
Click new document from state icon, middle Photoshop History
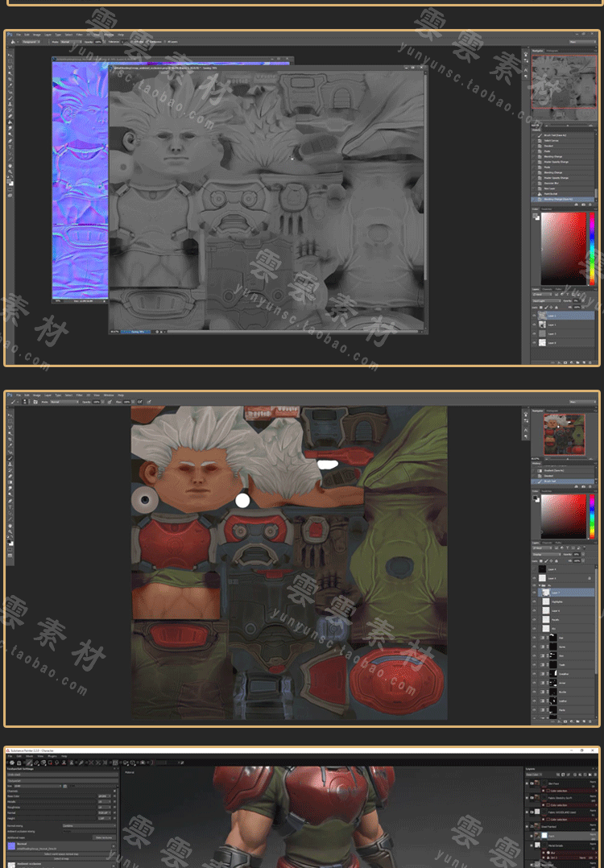coord(577,486)
